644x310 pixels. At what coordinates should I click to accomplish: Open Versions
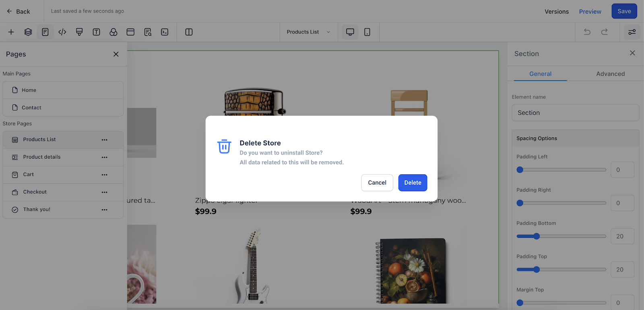(x=557, y=12)
